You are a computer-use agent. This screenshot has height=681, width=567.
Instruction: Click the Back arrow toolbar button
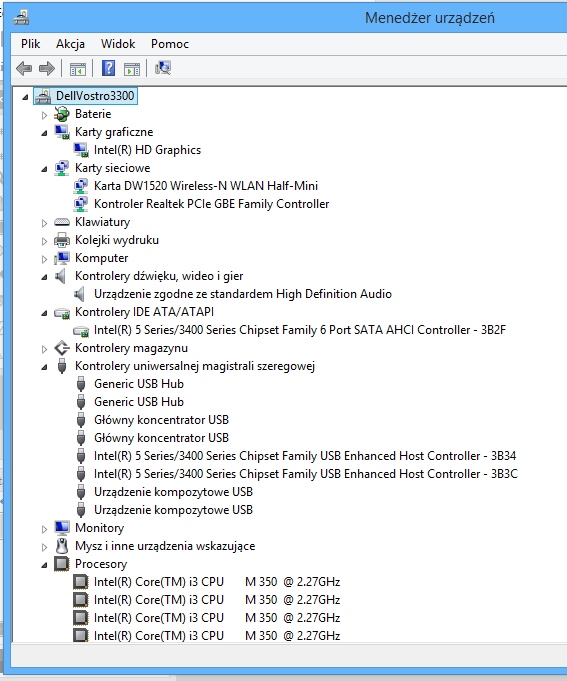click(x=24, y=68)
